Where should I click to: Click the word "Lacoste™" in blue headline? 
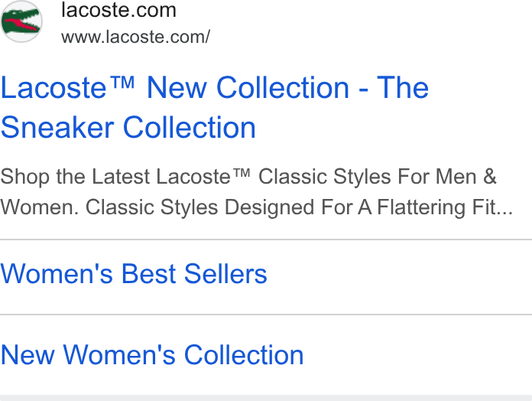pyautogui.click(x=67, y=88)
